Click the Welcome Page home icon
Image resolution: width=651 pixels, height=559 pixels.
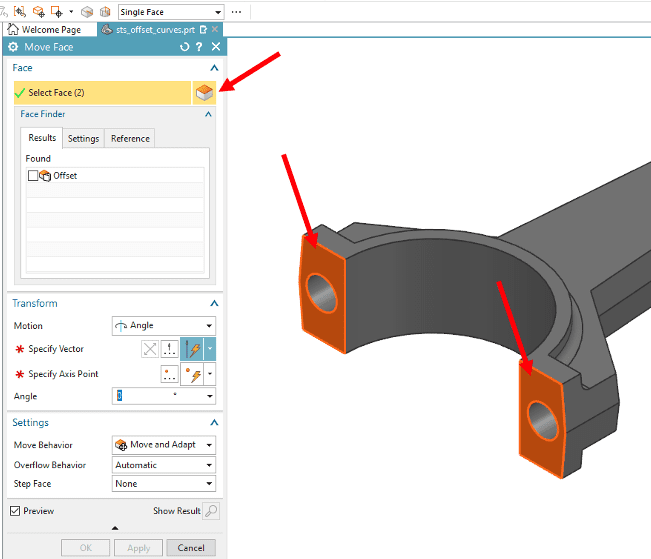(13, 29)
